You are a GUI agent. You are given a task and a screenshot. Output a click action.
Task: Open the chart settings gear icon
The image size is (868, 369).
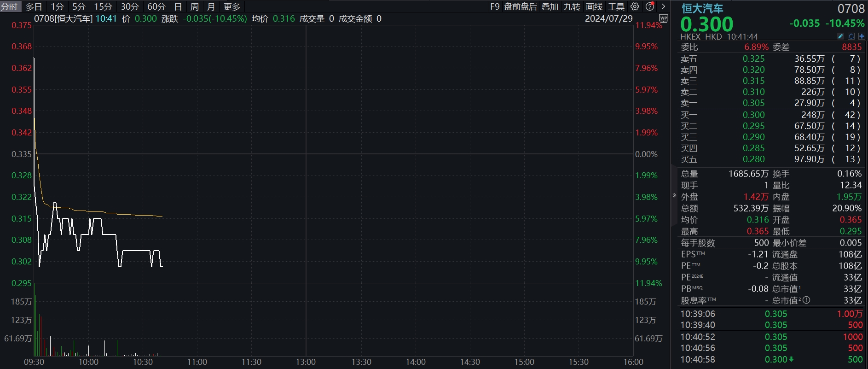tap(635, 6)
